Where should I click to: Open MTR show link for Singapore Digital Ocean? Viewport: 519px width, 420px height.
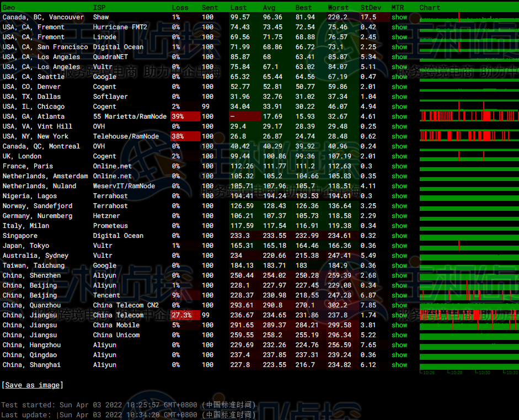[x=399, y=236]
